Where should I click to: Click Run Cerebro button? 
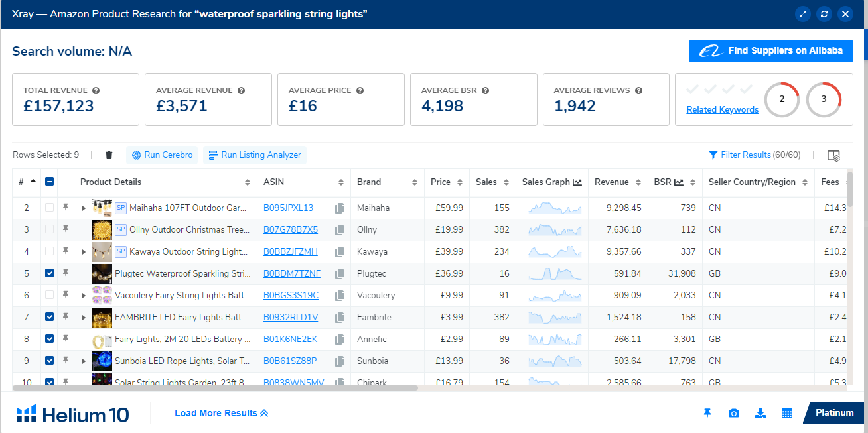163,155
